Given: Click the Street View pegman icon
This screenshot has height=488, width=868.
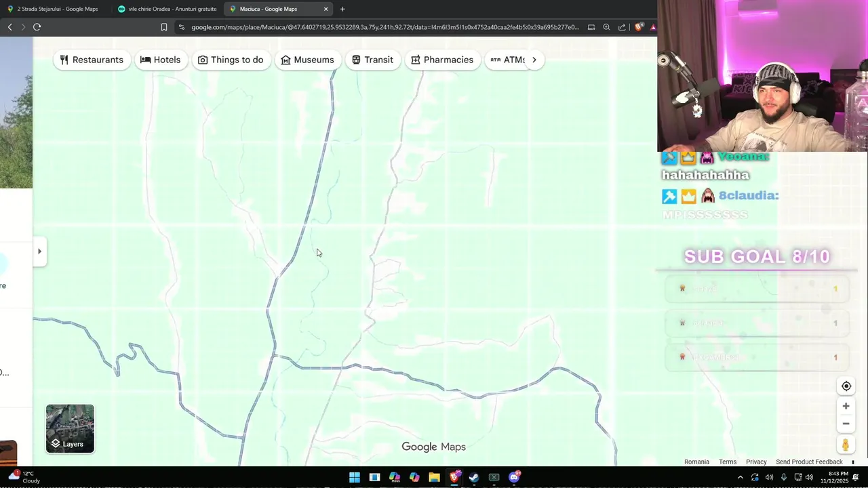Looking at the screenshot, I should (x=846, y=445).
